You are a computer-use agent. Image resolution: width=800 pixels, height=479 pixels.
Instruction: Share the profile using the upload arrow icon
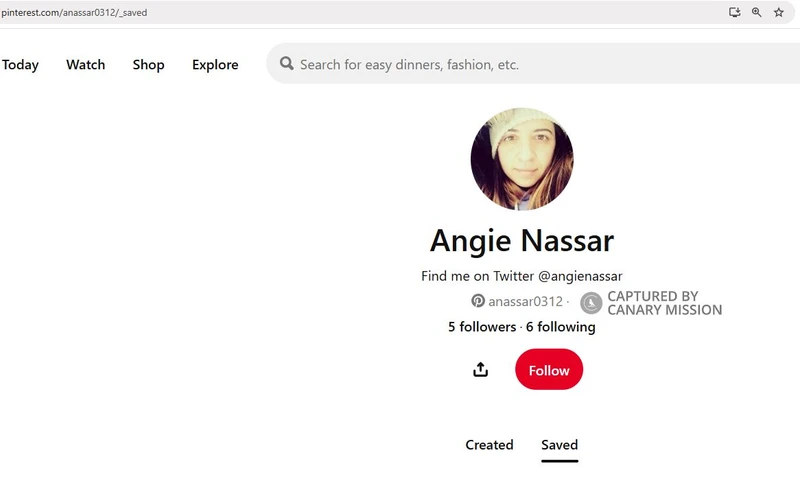pos(480,369)
